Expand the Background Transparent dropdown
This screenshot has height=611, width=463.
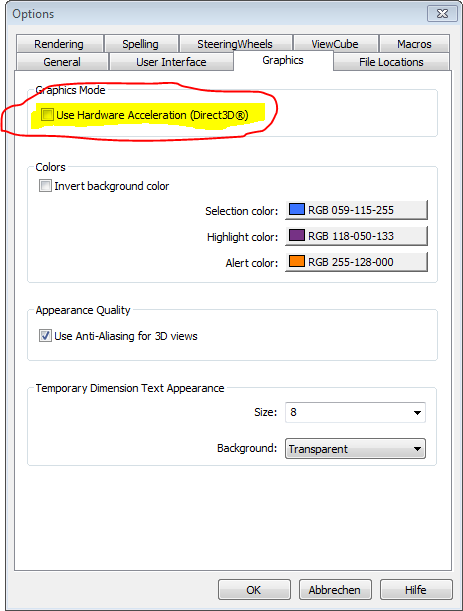(355, 449)
